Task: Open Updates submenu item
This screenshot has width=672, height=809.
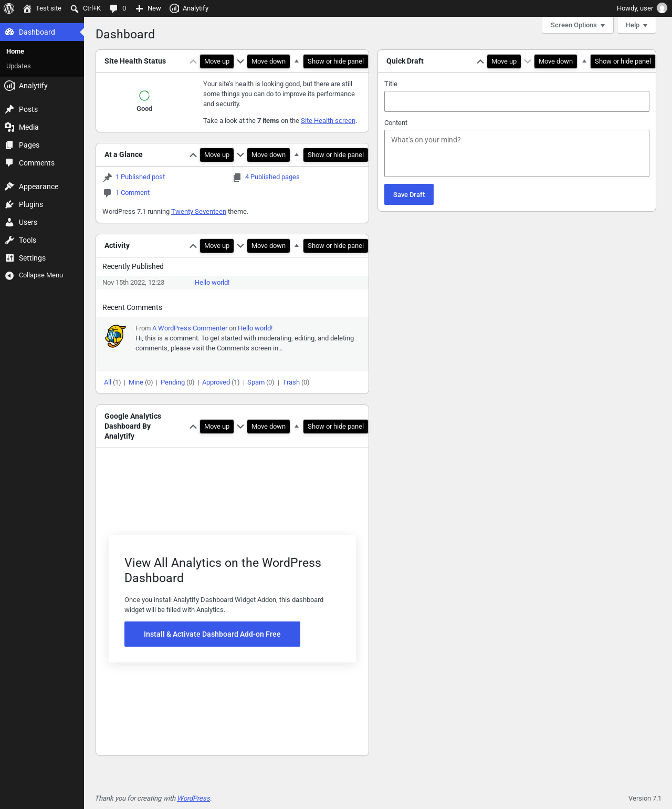Action: point(18,66)
